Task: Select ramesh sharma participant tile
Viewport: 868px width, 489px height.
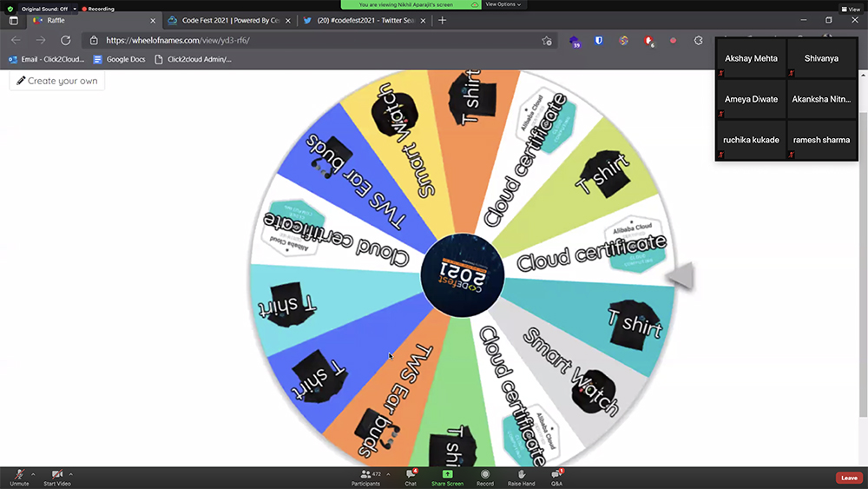Action: coord(821,140)
